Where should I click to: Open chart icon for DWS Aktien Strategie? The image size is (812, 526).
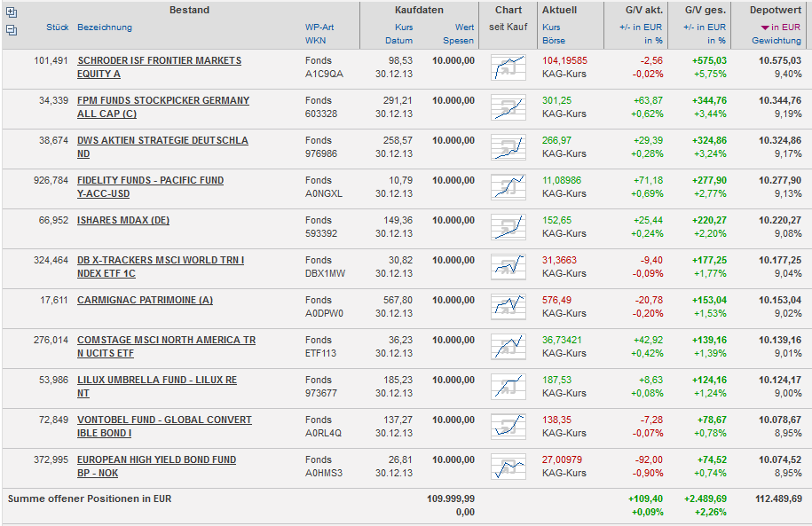[x=508, y=147]
